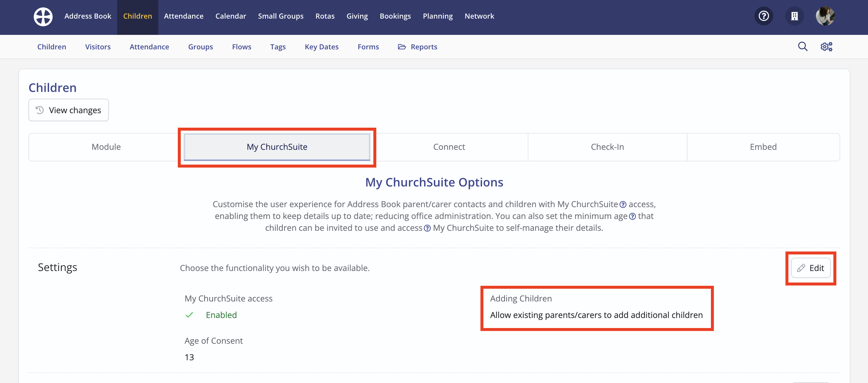Click the help icon after 'minimum age'

tap(633, 216)
